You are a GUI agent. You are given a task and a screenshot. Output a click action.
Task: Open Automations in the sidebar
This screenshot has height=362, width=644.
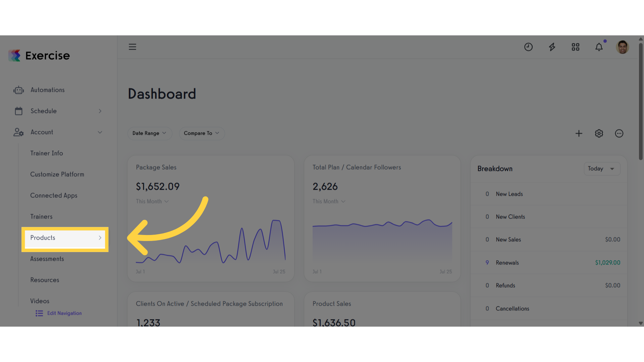pos(48,90)
